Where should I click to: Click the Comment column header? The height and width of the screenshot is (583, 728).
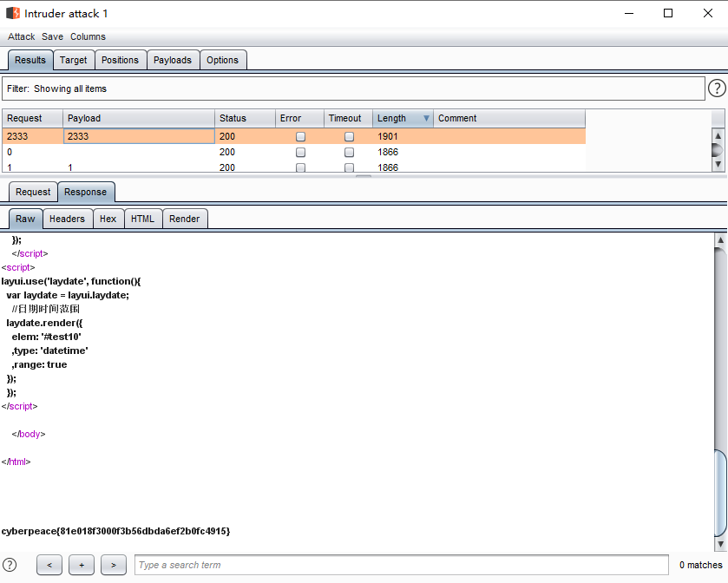pos(508,118)
